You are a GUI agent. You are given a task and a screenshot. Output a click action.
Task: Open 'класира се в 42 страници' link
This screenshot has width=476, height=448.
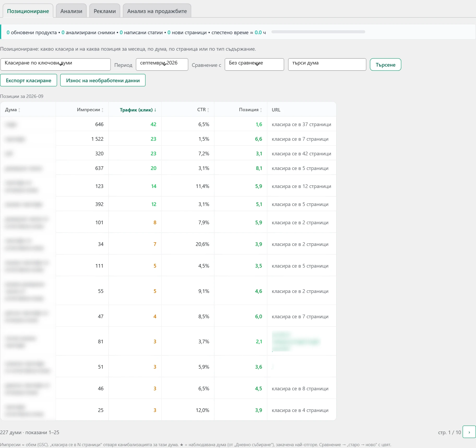(x=301, y=154)
